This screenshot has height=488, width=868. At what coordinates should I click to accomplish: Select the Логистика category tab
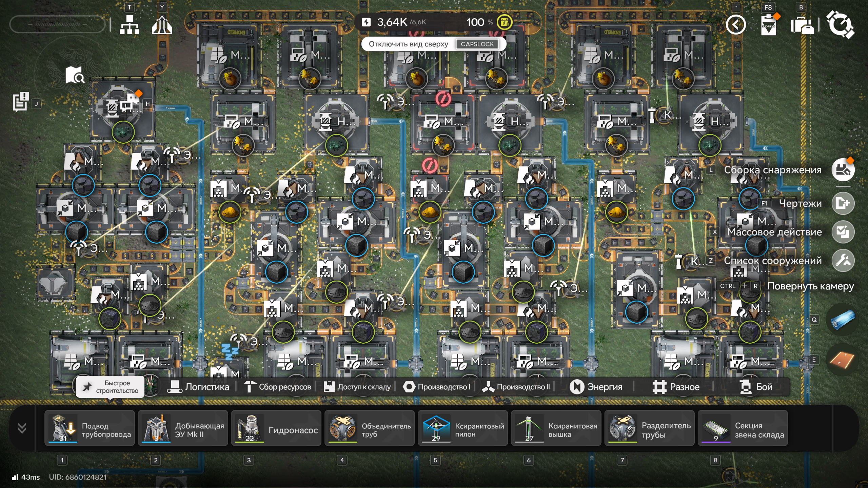tap(198, 387)
